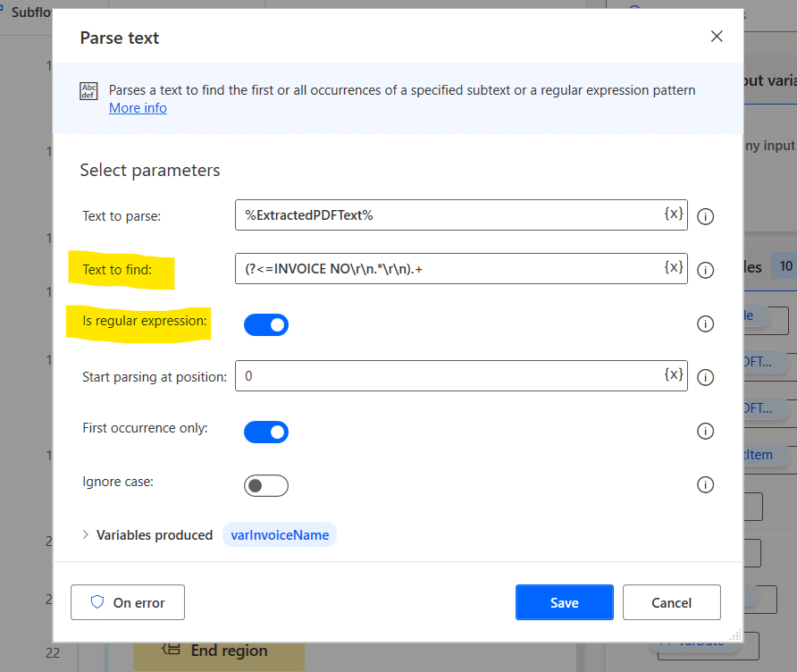Expand the Variables produced section
The image size is (797, 672).
[x=86, y=535]
